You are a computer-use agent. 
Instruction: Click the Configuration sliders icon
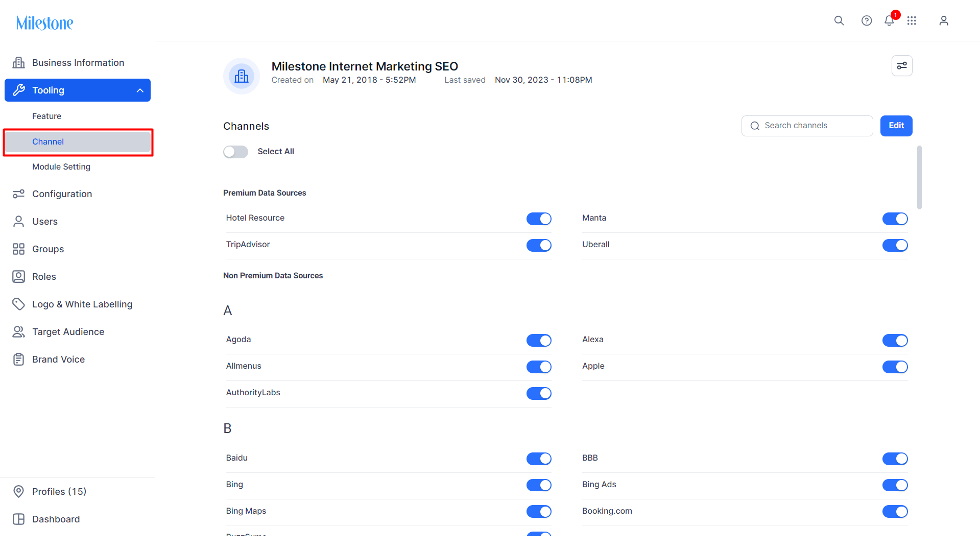click(18, 194)
